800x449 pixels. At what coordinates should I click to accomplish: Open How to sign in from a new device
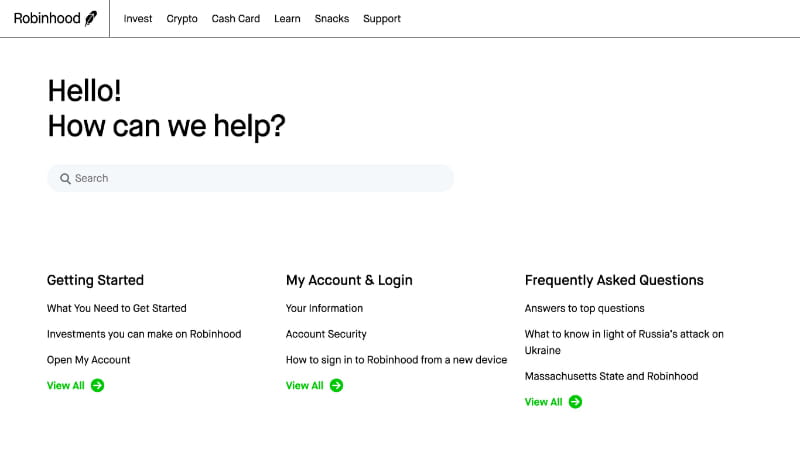[x=396, y=360]
